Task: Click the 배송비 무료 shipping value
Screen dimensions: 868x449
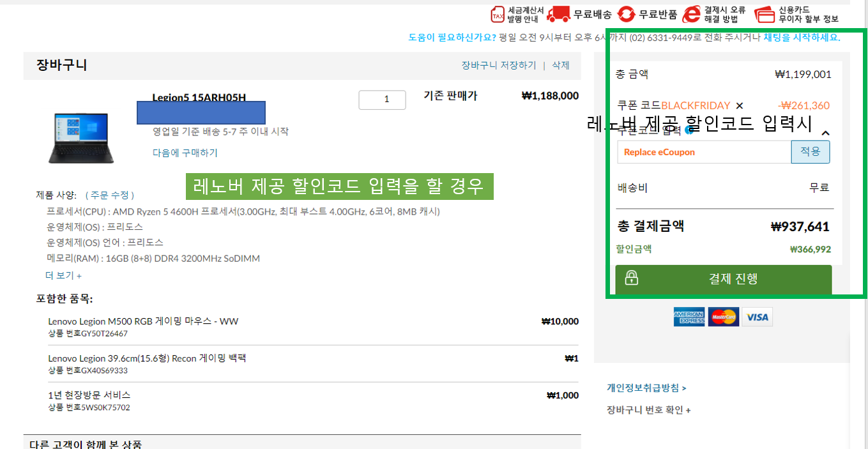Action: click(819, 188)
